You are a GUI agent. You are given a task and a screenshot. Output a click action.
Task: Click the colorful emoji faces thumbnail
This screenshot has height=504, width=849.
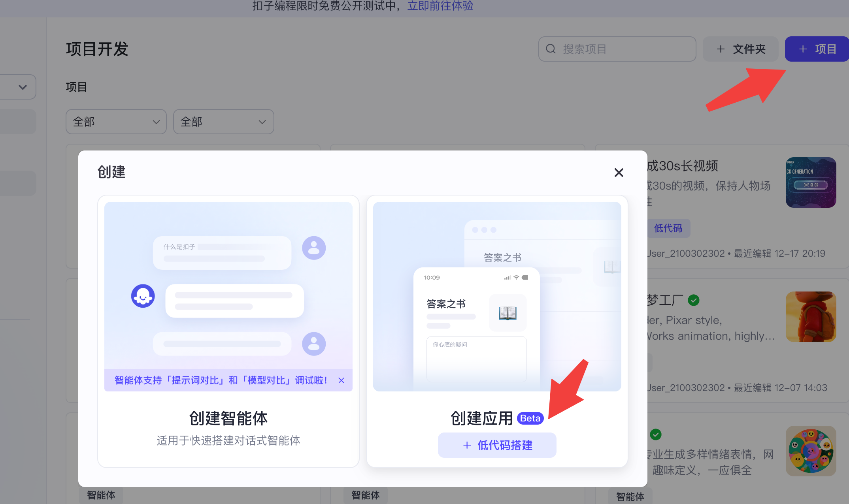tap(811, 451)
